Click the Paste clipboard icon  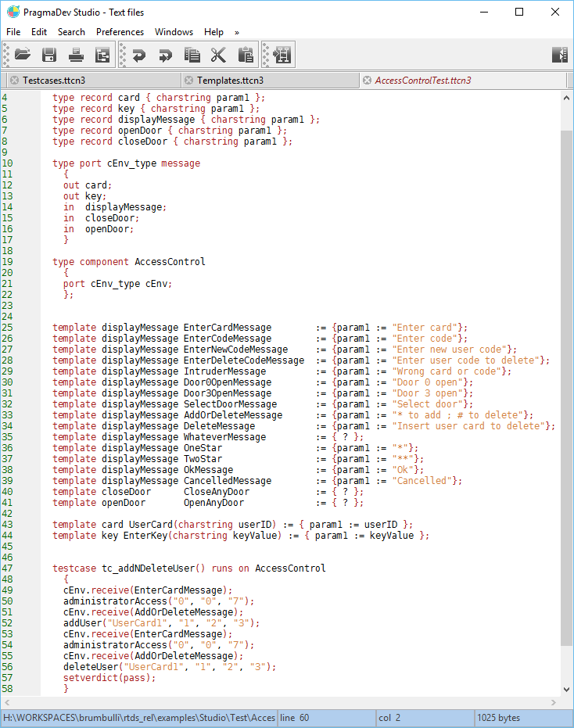click(x=245, y=55)
